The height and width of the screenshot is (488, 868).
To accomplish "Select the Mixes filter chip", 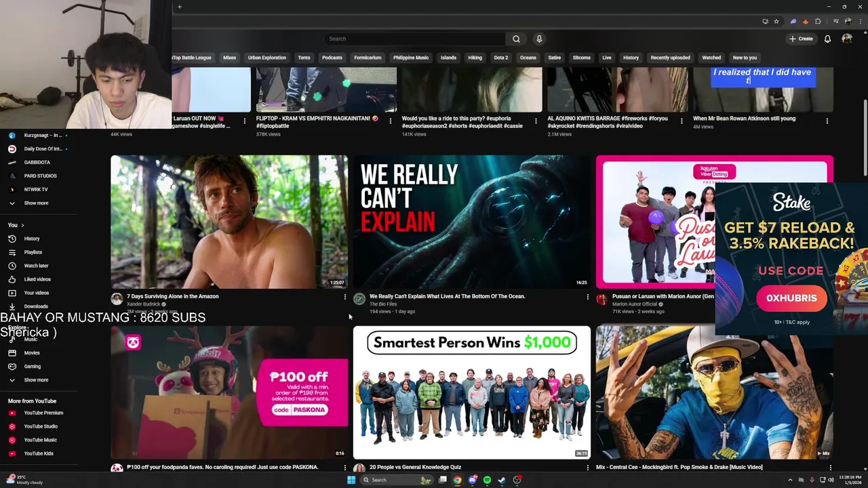I will tap(230, 58).
